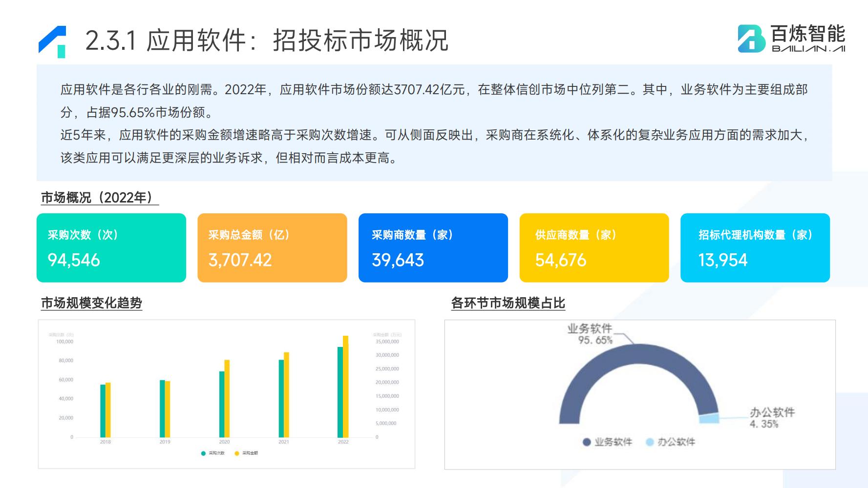This screenshot has width=868, height=488.
Task: Toggle the light blue 办公软件 legend dot
Action: (650, 442)
